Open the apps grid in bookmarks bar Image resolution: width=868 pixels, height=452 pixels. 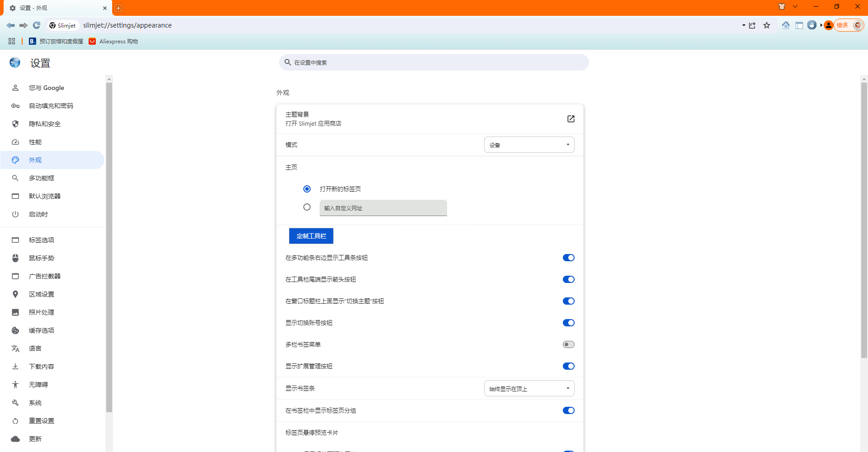[12, 41]
